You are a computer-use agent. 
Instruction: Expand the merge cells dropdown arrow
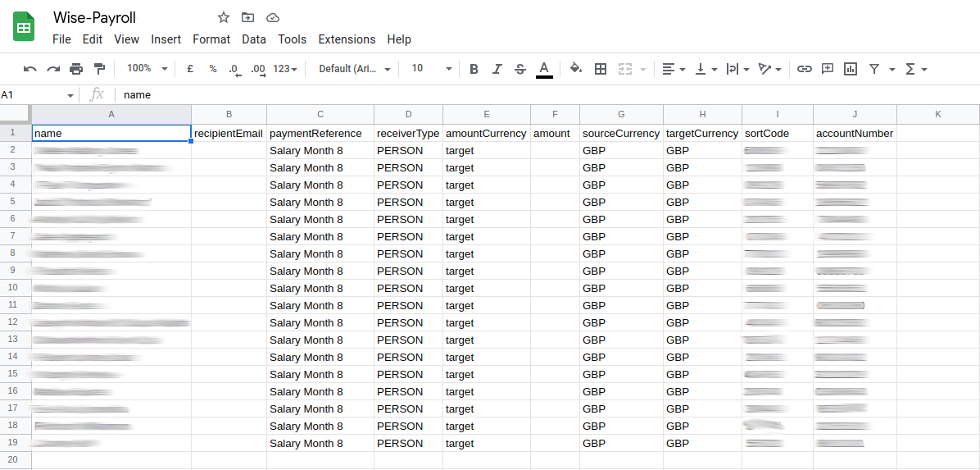coord(642,69)
